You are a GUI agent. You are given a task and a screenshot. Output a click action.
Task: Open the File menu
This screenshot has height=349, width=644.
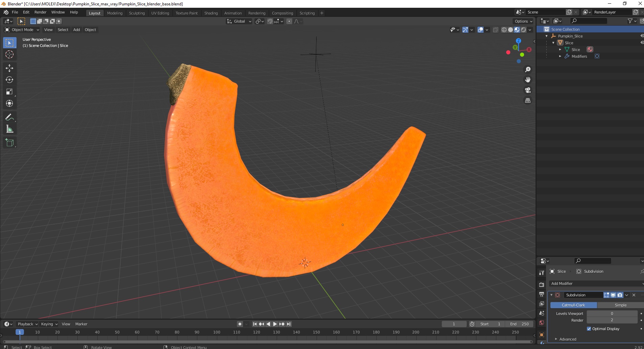[x=15, y=12]
